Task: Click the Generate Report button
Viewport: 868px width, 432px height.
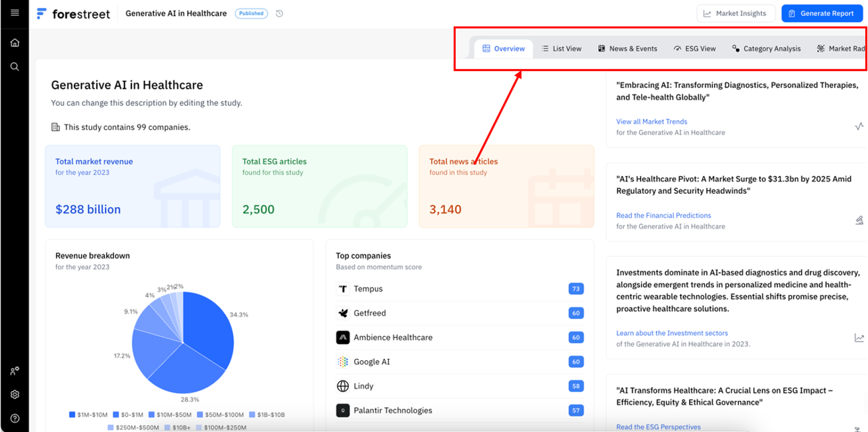Action: (821, 14)
